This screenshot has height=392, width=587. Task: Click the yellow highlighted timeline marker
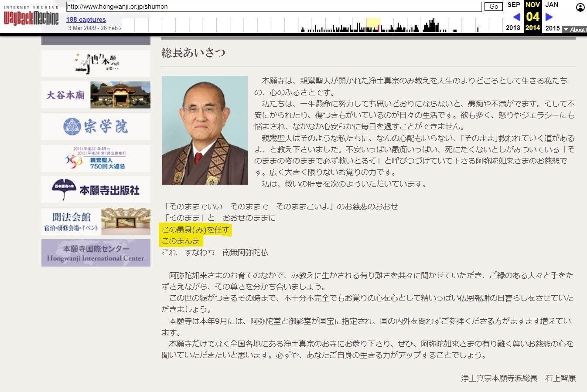(373, 25)
